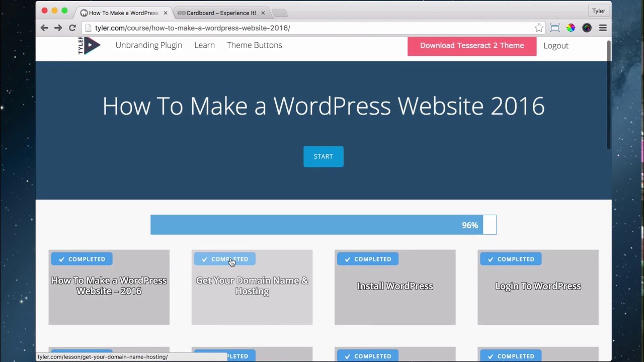Click the Tyler logo in the site header
Screen dimensions: 644x362
tap(90, 45)
